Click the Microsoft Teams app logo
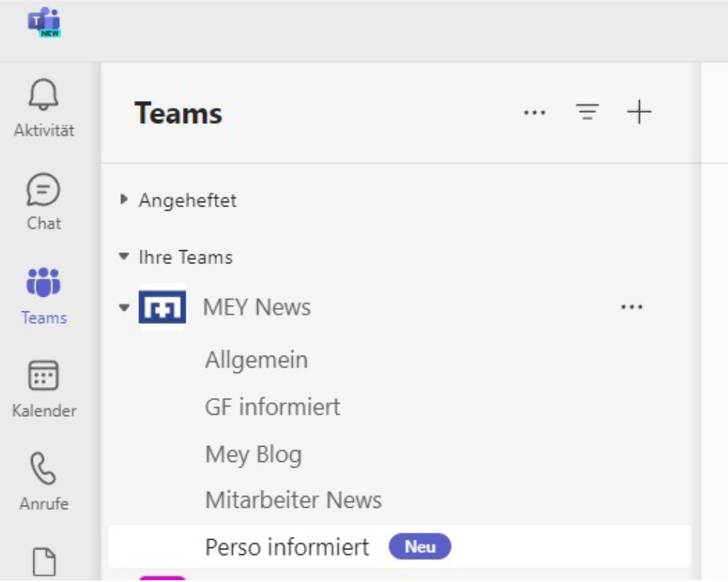 coord(44,23)
